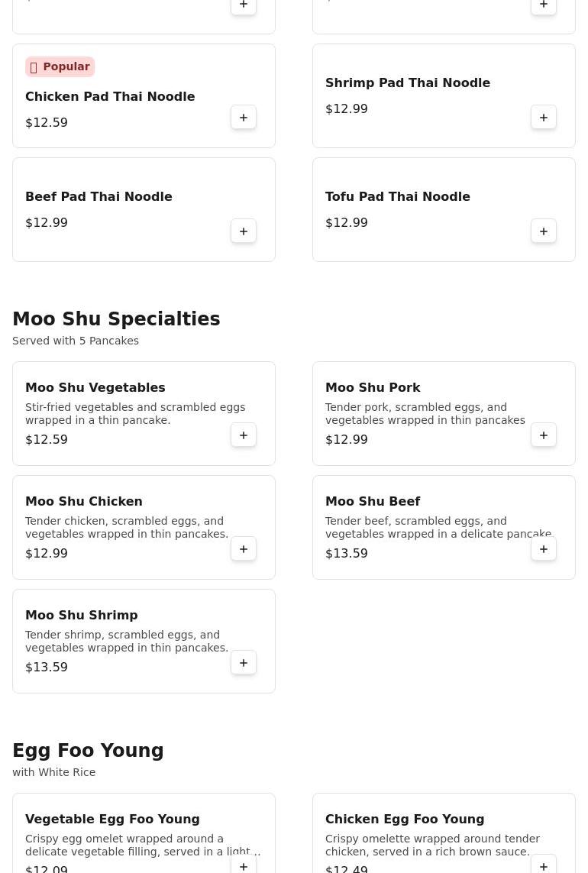The image size is (588, 873).
Task: Open Moo Shu Shrimp item details
Action: pyautogui.click(x=82, y=616)
